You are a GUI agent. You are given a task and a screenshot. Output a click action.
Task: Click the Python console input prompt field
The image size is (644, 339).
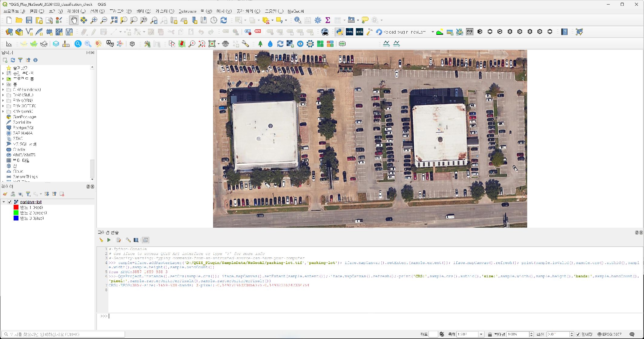[375, 316]
